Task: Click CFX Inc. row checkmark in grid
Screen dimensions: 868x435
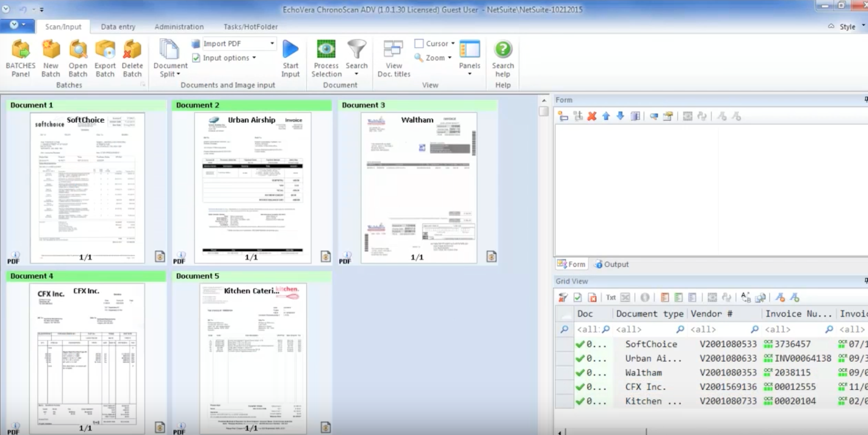Action: tap(580, 387)
